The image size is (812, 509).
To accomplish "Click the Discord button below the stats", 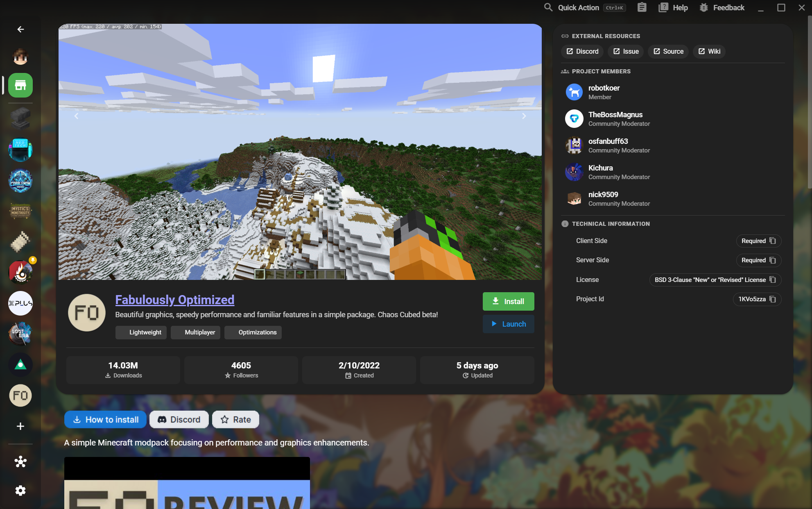I will pos(179,419).
